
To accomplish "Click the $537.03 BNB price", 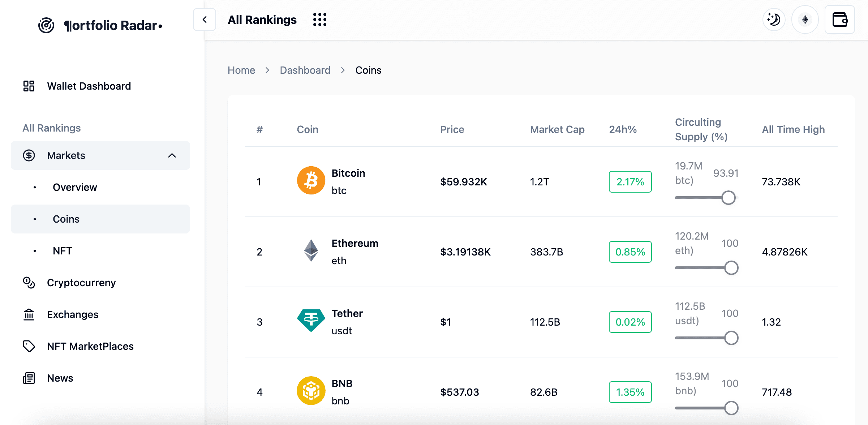I will 459,392.
